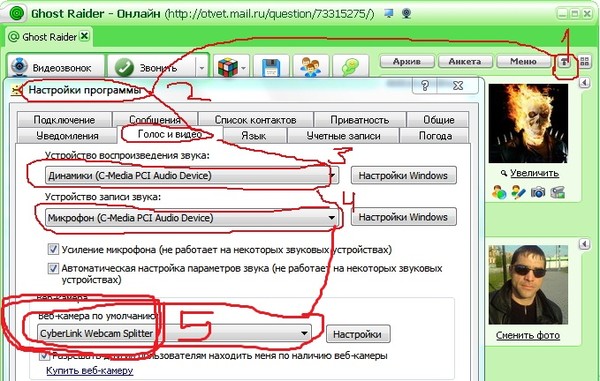The image size is (600, 381).
Task: Open the Меню button
Action: (x=523, y=61)
